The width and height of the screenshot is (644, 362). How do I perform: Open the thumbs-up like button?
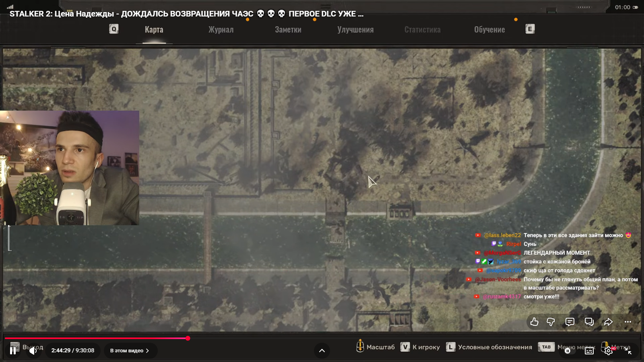click(535, 322)
